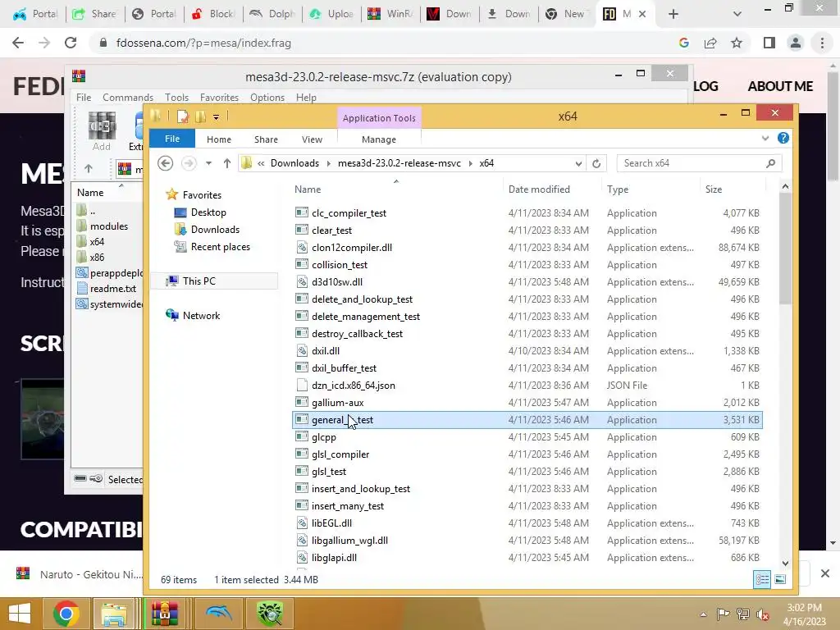Open the Home ribbon tab
The width and height of the screenshot is (840, 630).
point(218,139)
